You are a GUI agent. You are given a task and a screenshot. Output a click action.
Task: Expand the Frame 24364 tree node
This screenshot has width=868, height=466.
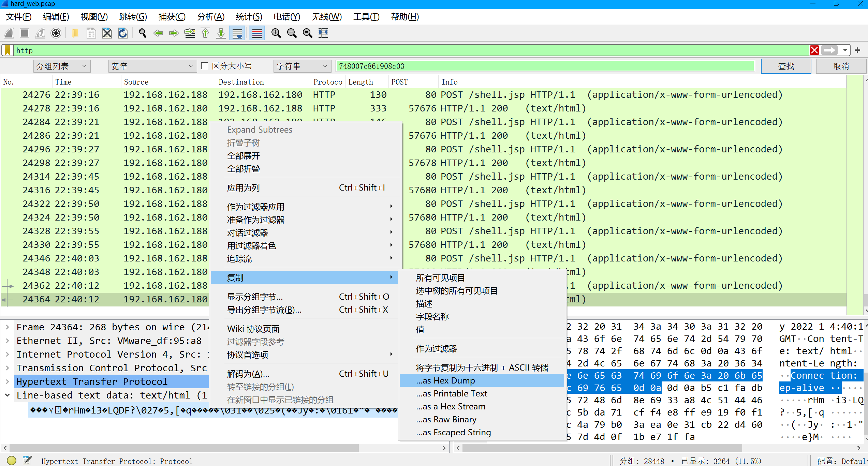pyautogui.click(x=8, y=327)
